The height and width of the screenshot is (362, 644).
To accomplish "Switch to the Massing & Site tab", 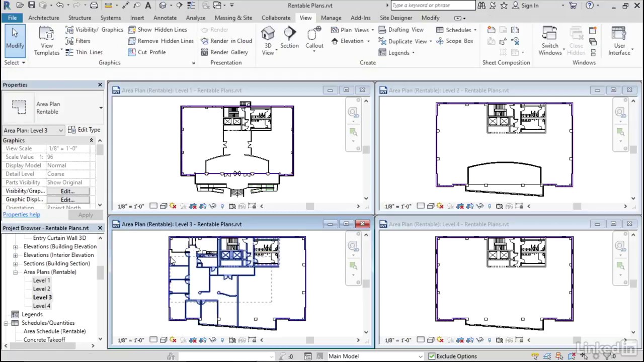I will pyautogui.click(x=233, y=18).
